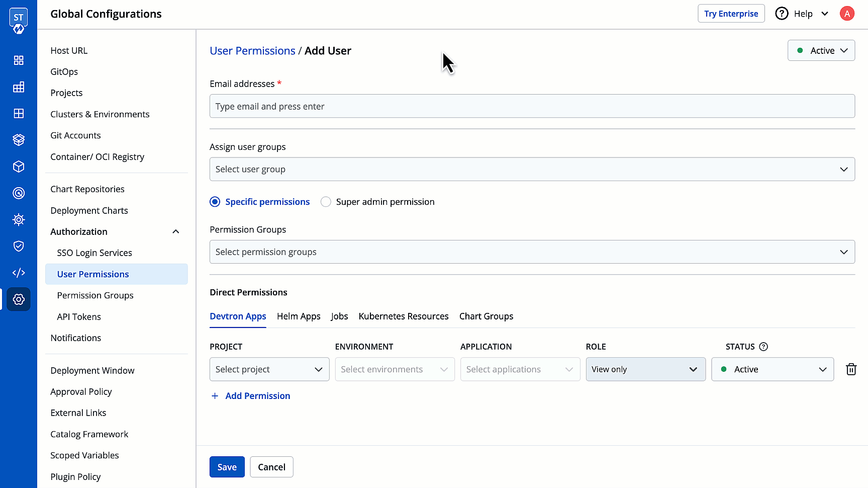Open the Chart Store cube icon
Viewport: 868px width, 488px height.
pos(19,167)
